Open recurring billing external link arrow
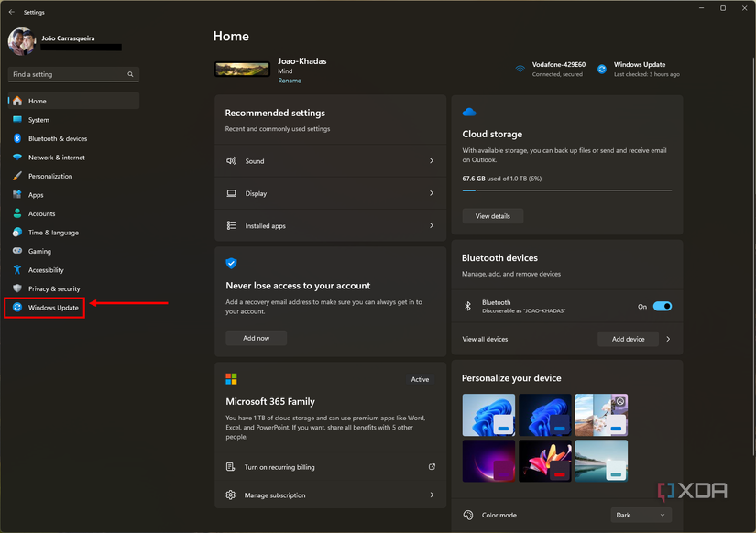 click(432, 466)
